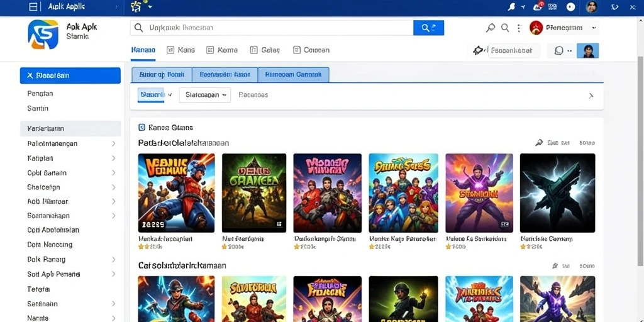The width and height of the screenshot is (644, 322).
Task: Click the notification icon with red badge
Action: (538, 6)
